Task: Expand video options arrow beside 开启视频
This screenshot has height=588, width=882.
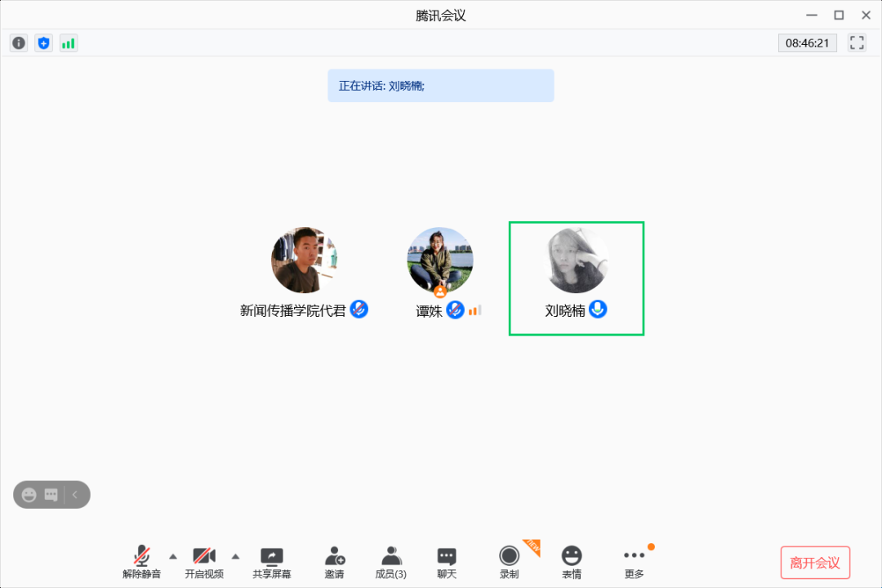Action: (235, 556)
